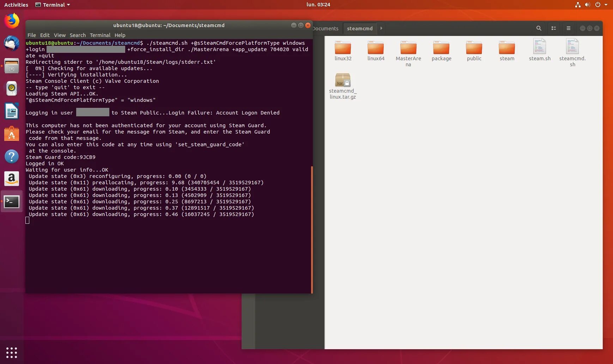The height and width of the screenshot is (364, 613).
Task: Click the path bar forward arrow in Files
Action: point(381,28)
